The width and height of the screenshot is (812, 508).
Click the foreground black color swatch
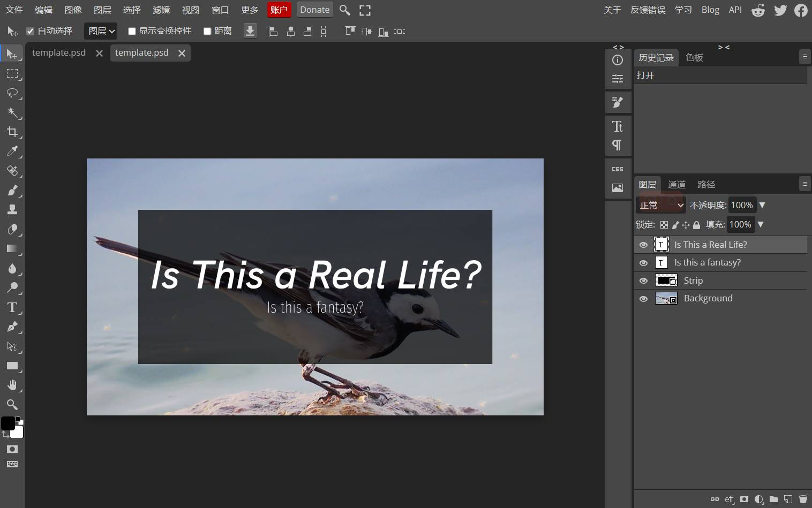coord(7,423)
